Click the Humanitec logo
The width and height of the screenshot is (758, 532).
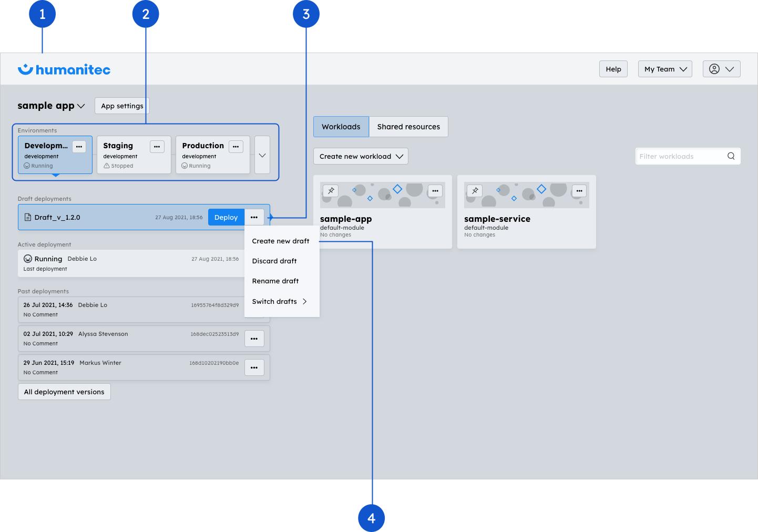click(x=64, y=69)
